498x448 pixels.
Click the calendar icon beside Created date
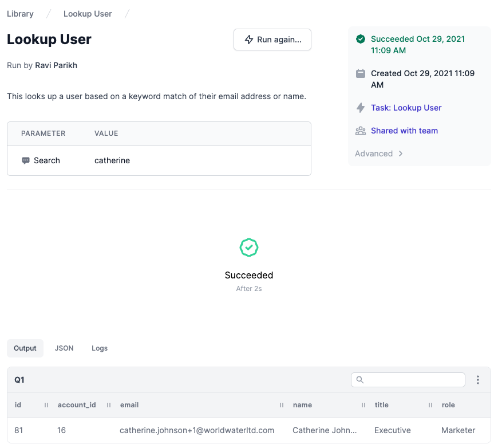click(361, 73)
